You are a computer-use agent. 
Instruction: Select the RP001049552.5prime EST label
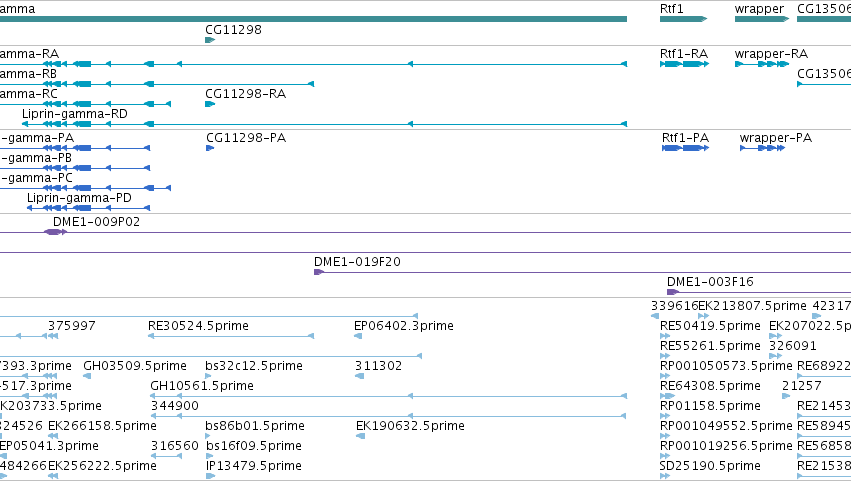coord(726,426)
